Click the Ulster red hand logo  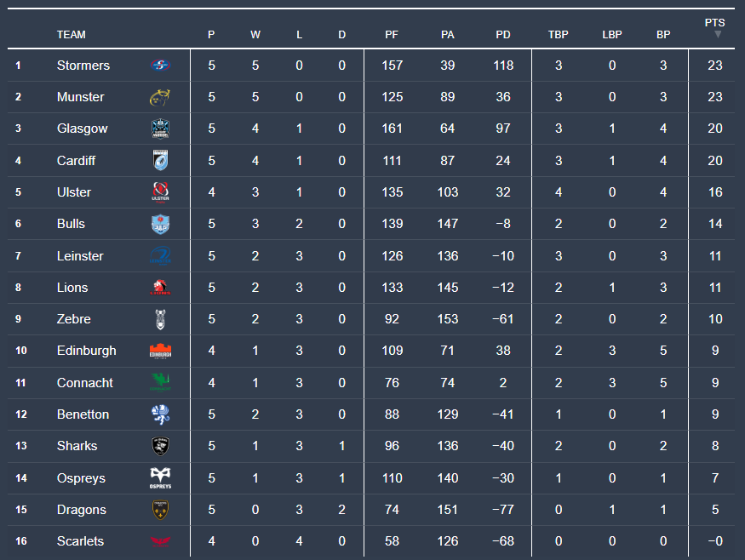point(161,192)
